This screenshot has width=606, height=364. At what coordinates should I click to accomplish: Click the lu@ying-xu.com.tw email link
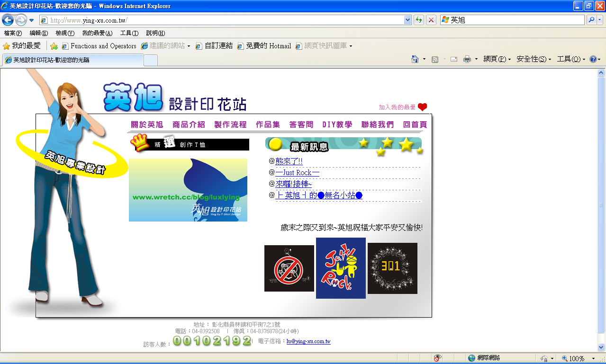(x=308, y=341)
